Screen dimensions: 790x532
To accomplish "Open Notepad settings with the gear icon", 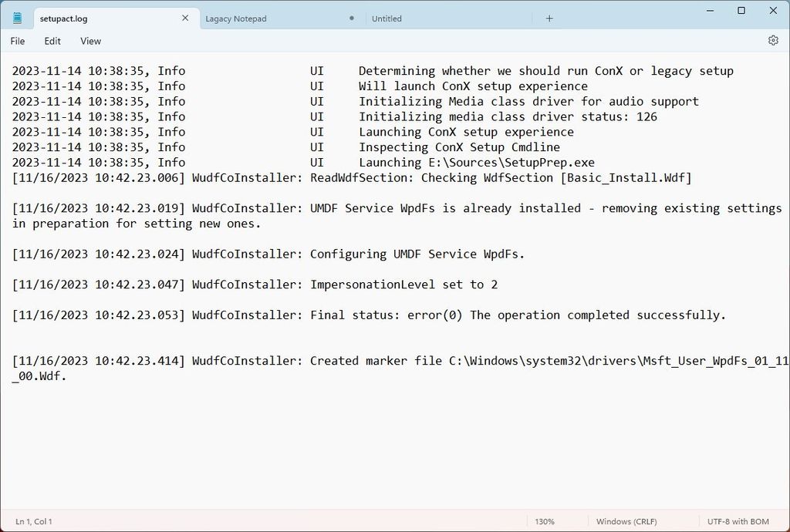I will pos(774,40).
